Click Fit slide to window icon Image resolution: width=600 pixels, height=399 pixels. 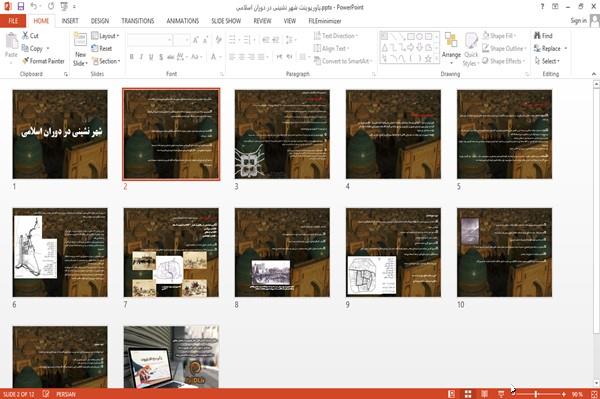[594, 394]
